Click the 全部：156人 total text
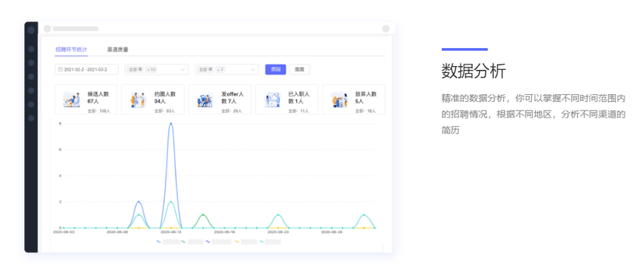 point(99,111)
